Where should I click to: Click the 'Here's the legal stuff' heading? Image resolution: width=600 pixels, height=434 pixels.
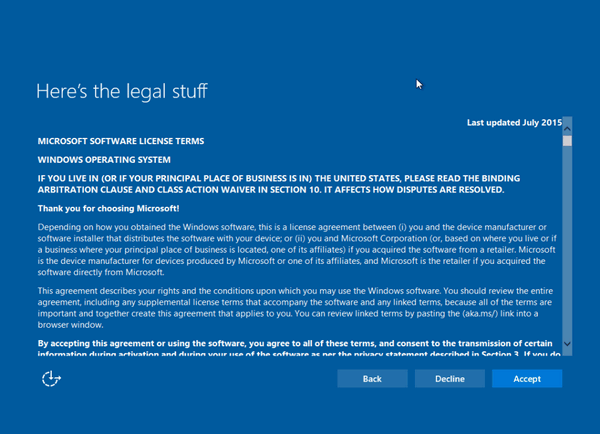click(122, 91)
